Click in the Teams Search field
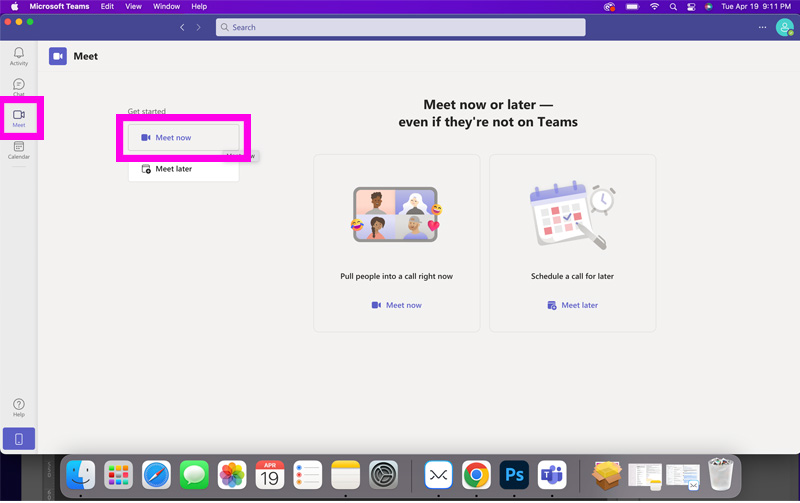Viewport: 800px width, 503px height. coord(401,28)
